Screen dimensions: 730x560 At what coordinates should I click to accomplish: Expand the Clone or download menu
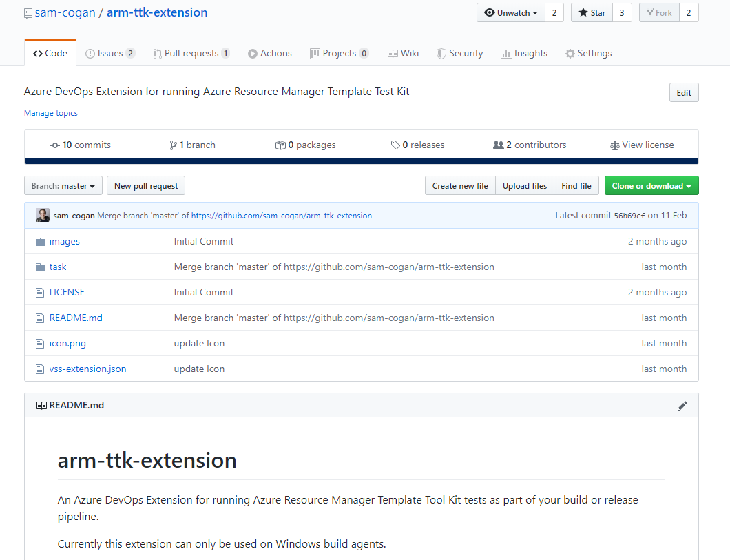tap(651, 186)
